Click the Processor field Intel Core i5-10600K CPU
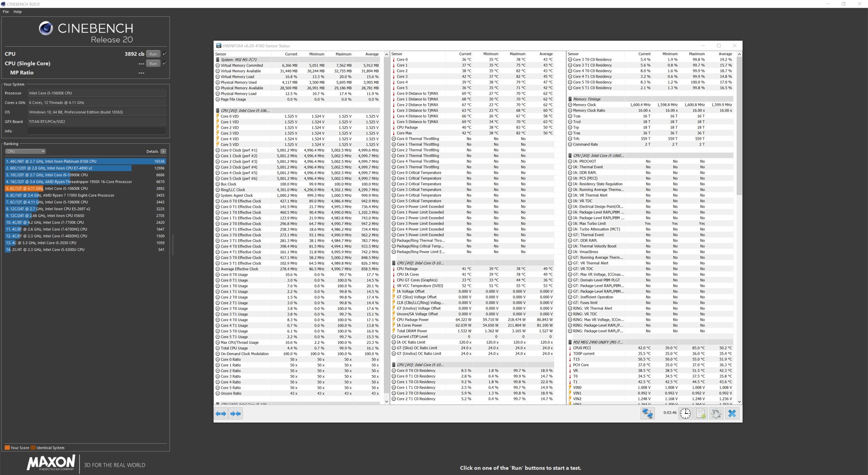Viewport: 868px width, 475px height. 97,93
